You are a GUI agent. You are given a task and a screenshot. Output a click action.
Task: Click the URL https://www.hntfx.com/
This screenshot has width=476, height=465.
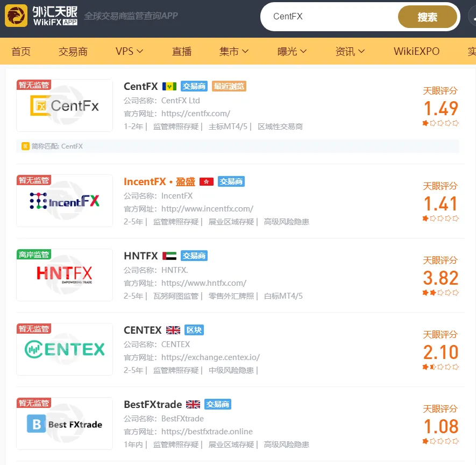click(204, 283)
